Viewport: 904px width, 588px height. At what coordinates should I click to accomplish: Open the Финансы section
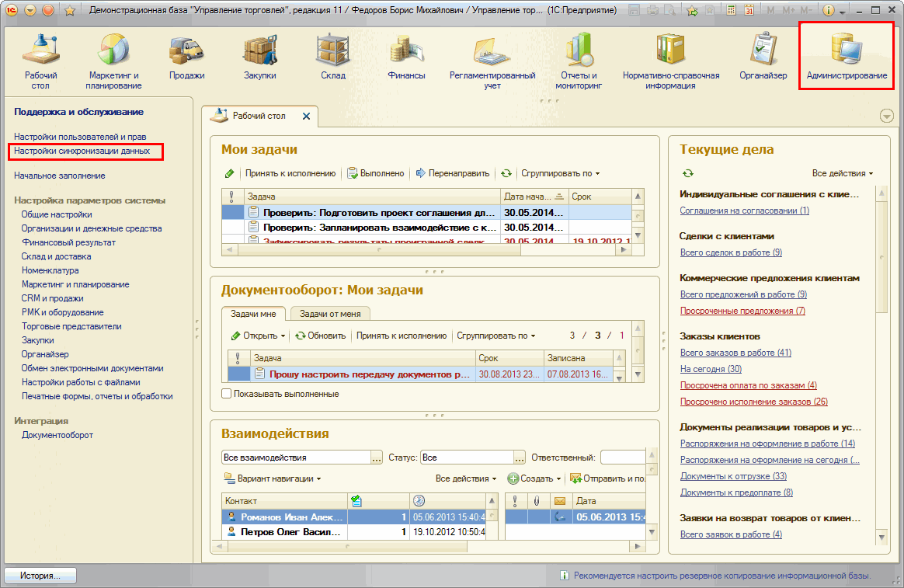click(406, 57)
